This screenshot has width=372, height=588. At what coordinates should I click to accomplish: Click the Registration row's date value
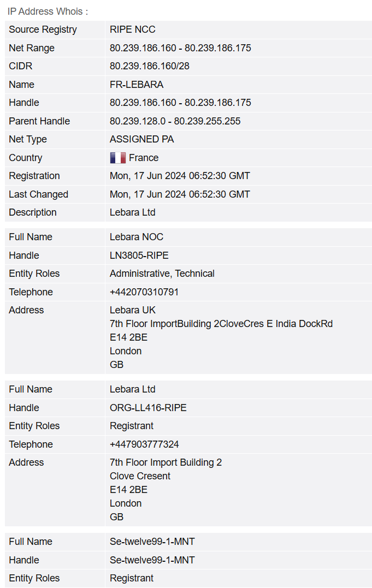tap(180, 176)
